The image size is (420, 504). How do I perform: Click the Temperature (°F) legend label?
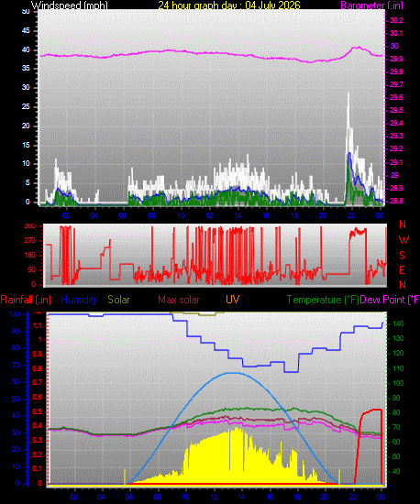point(323,300)
